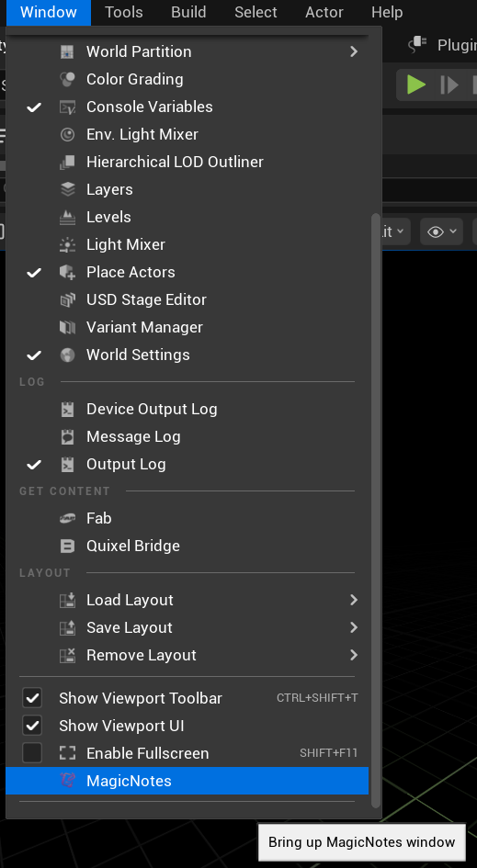Uncheck Show Viewport UI checkbox

32,726
